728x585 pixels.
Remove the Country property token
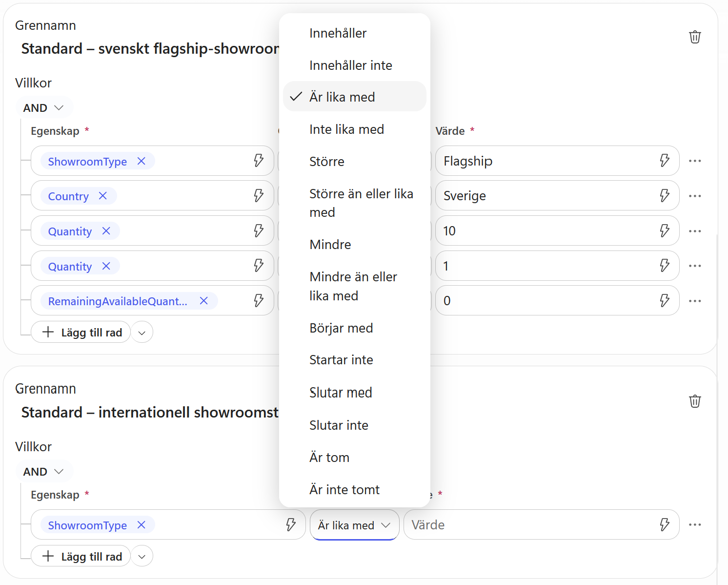click(x=102, y=196)
